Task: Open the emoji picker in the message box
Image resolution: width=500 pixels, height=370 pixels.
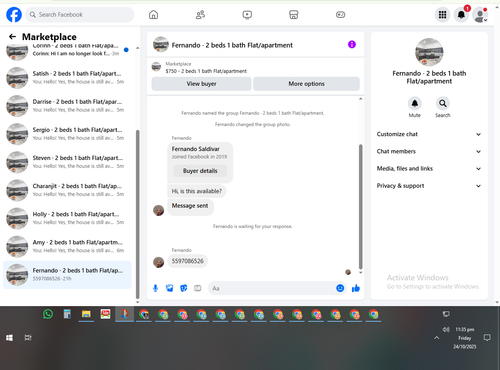Action: (x=340, y=288)
